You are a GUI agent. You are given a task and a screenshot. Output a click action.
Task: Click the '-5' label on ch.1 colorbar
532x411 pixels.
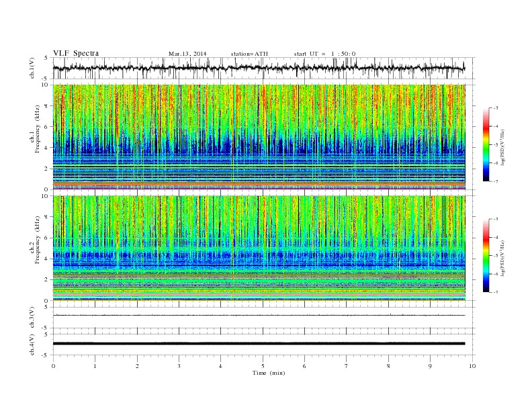(x=495, y=145)
